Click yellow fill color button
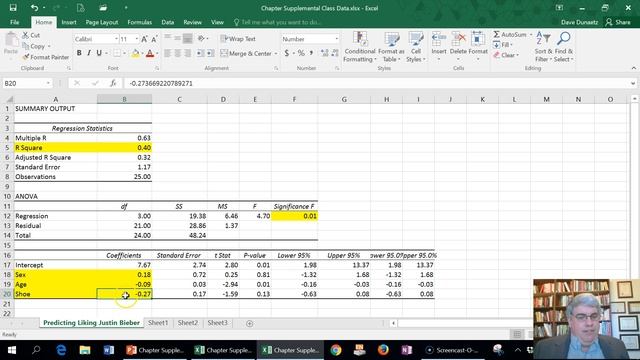This screenshot has height=360, width=640. 135,53
